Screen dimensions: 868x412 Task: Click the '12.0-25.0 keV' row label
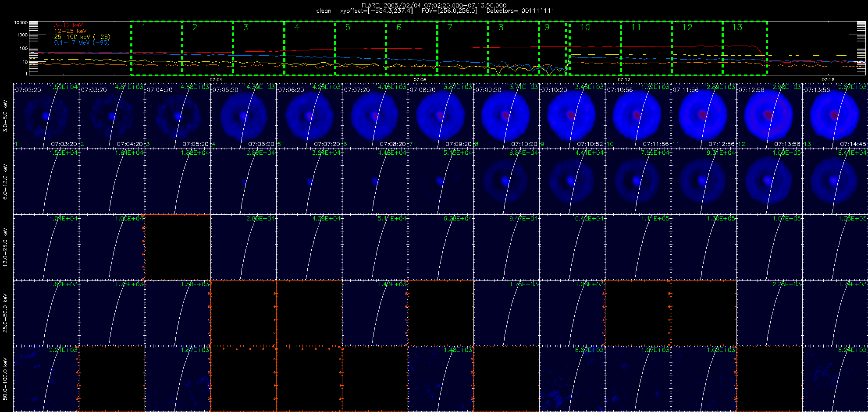pos(5,247)
